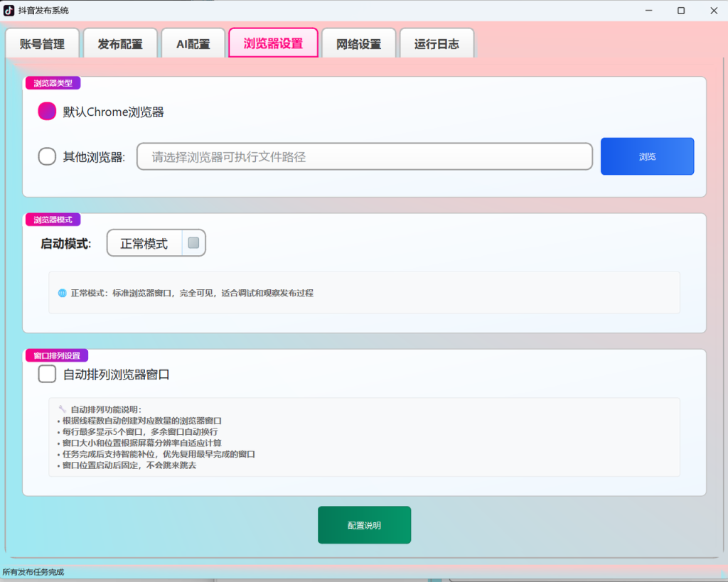The image size is (728, 582).
Task: Go to the AI配置 tab
Action: 193,43
